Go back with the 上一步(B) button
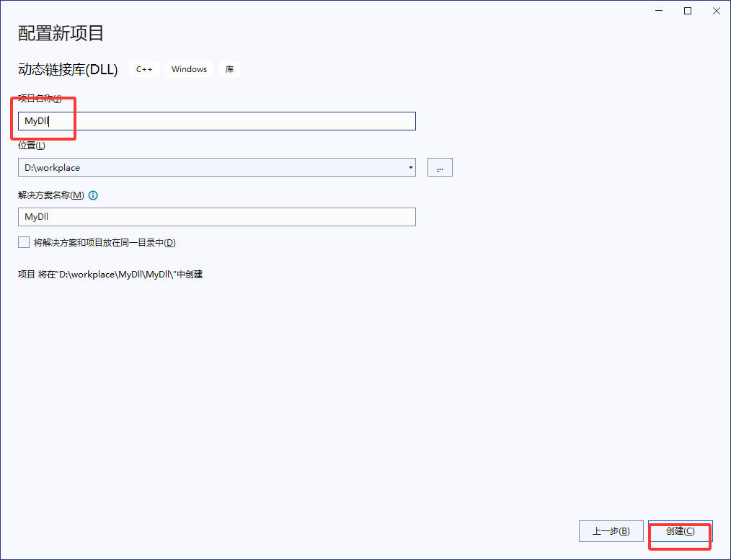The width and height of the screenshot is (731, 560). pyautogui.click(x=611, y=531)
